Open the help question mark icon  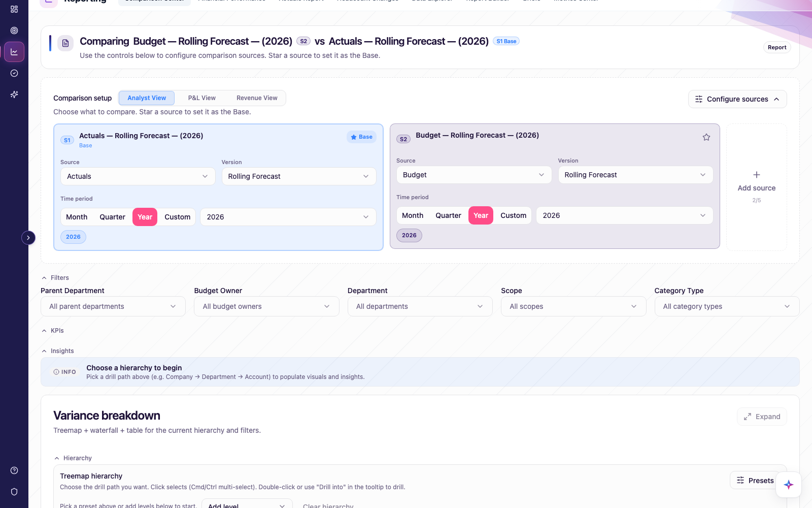point(14,470)
